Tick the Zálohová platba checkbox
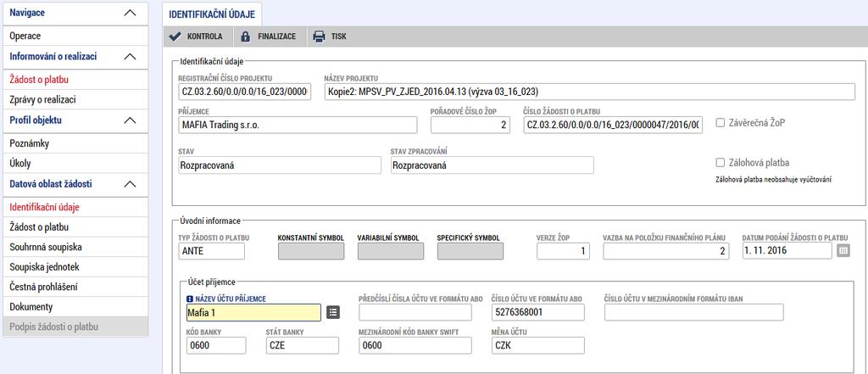 click(721, 163)
